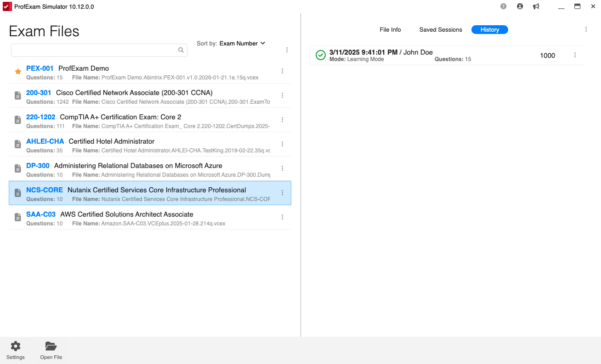
Task: Open the right panel's three-dot menu
Action: 586,29
